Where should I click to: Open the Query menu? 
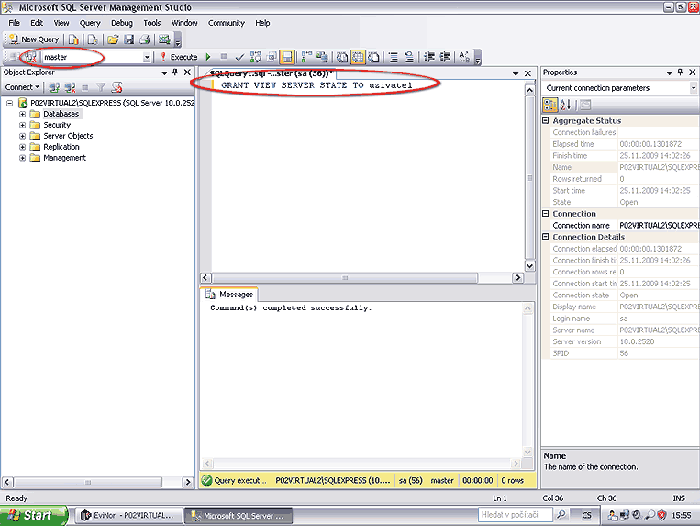[x=90, y=23]
